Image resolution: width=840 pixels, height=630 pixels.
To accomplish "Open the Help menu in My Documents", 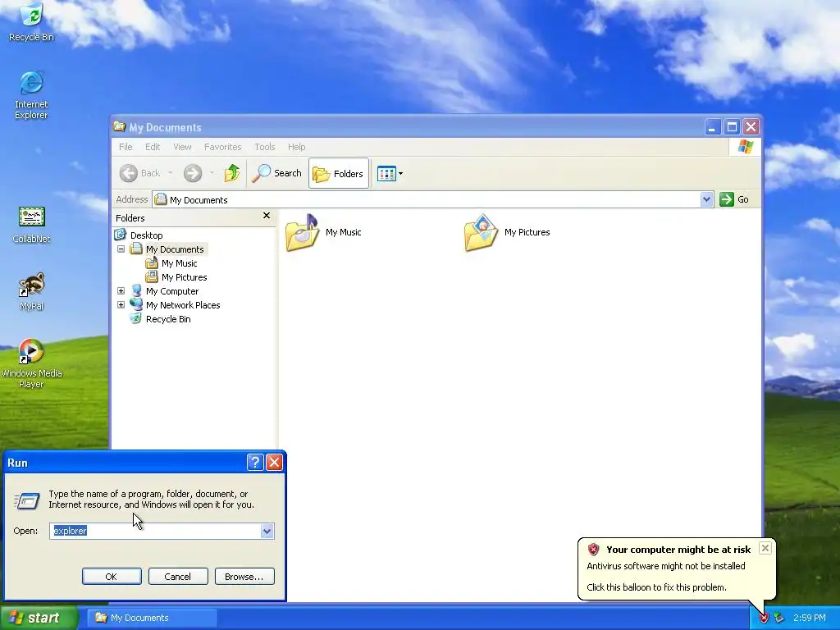I will pos(296,147).
